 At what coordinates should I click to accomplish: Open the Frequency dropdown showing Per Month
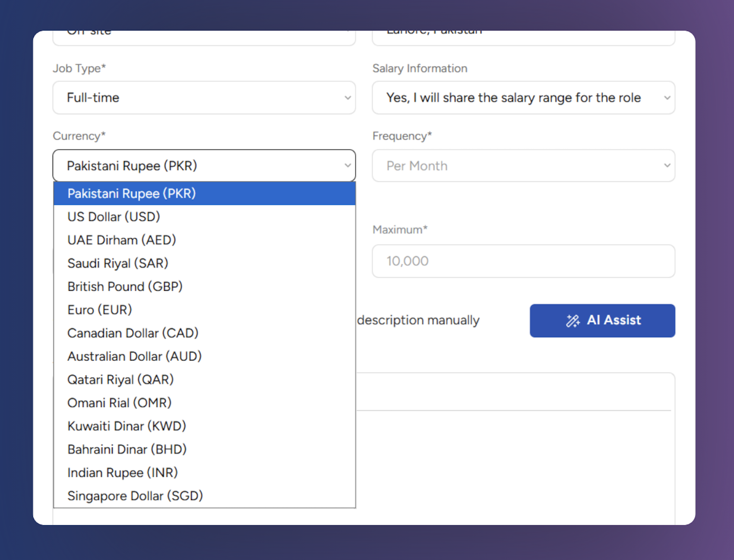point(524,166)
